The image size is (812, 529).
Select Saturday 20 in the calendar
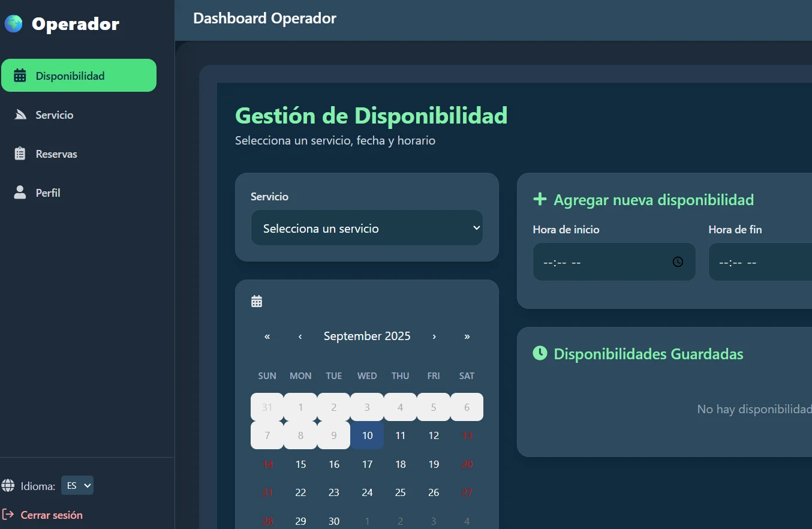point(467,464)
